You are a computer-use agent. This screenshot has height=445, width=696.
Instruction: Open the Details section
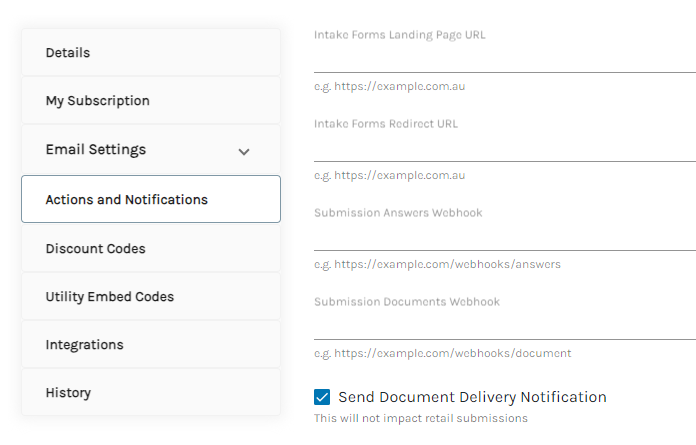(151, 52)
